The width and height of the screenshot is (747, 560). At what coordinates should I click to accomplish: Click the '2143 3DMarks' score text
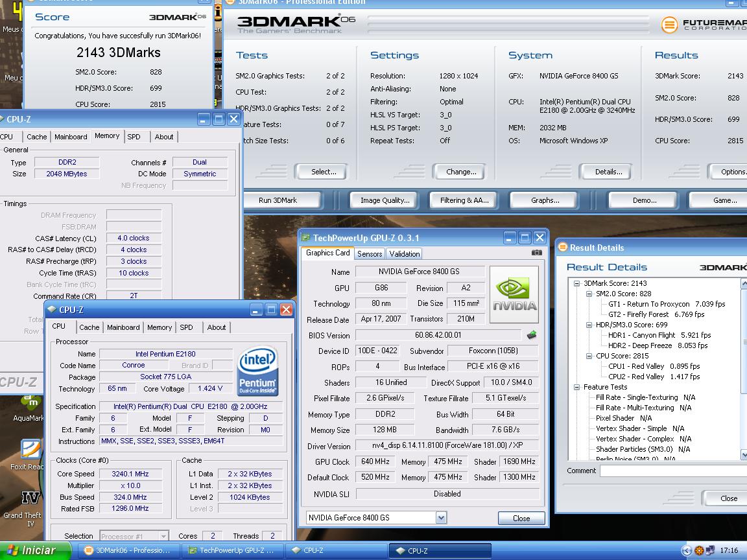pos(119,52)
